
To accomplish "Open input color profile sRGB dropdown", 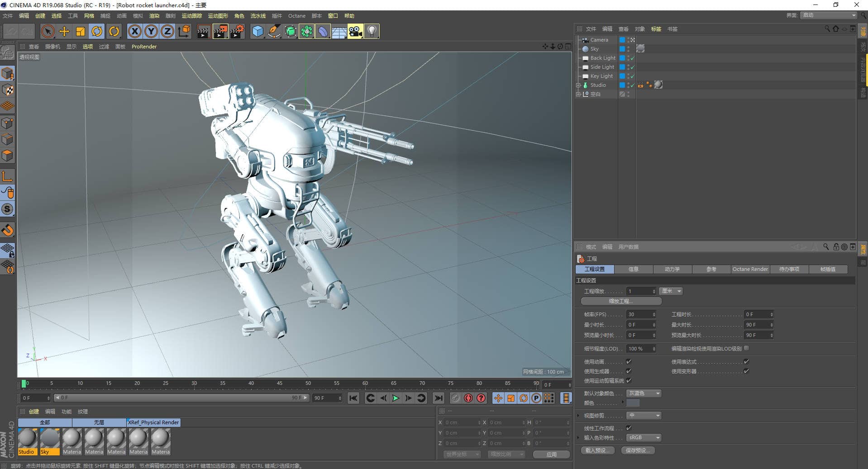I will (644, 437).
